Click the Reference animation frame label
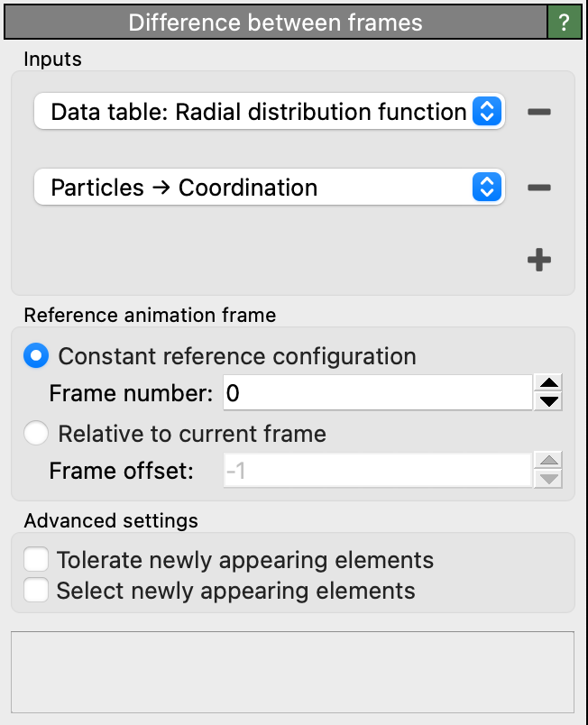 click(x=150, y=316)
